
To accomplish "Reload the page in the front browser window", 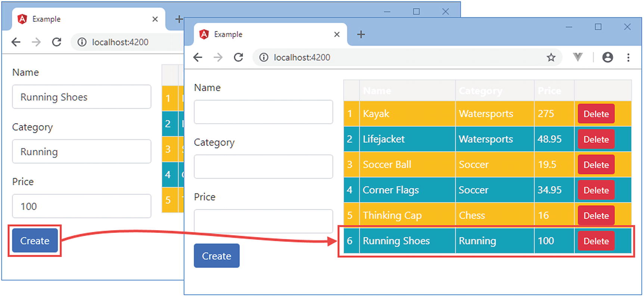I will click(x=238, y=58).
